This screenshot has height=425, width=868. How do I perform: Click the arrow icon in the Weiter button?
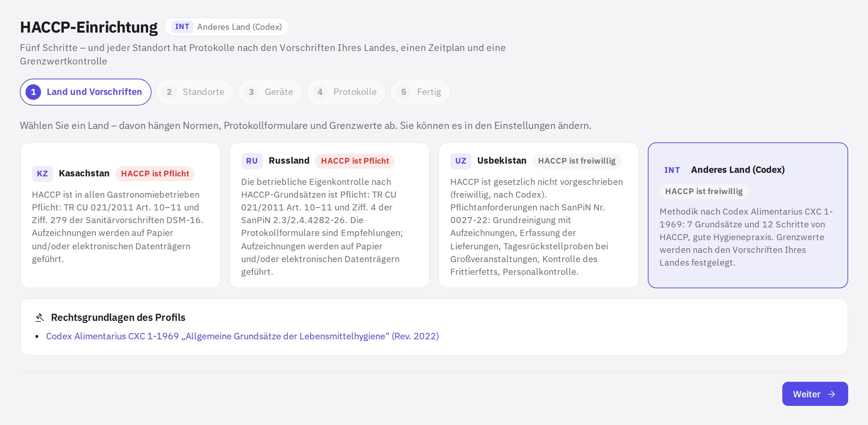pos(832,394)
